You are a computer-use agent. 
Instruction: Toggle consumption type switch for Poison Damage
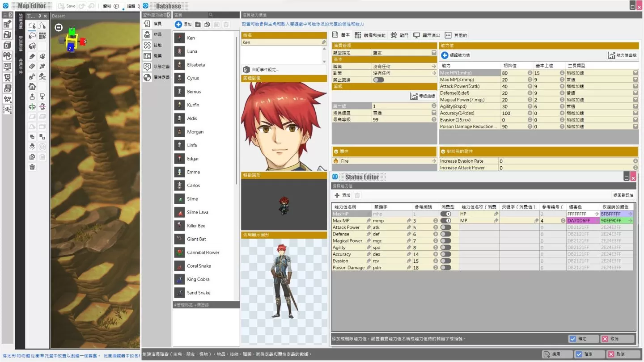[x=445, y=268]
